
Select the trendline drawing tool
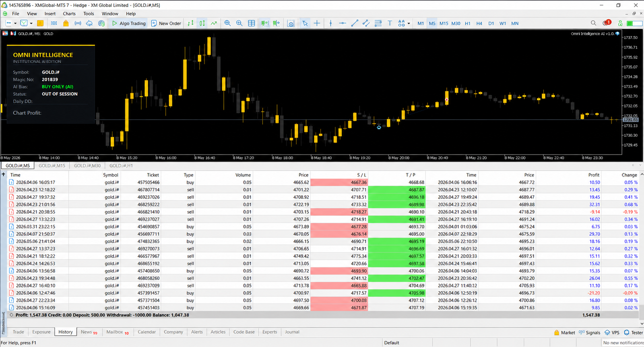point(355,23)
